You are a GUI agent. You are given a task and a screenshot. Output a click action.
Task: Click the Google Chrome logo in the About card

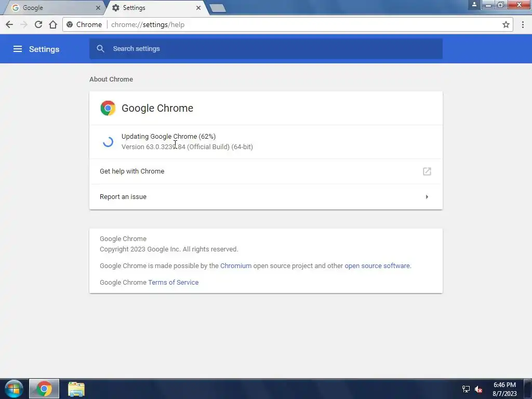coord(108,108)
